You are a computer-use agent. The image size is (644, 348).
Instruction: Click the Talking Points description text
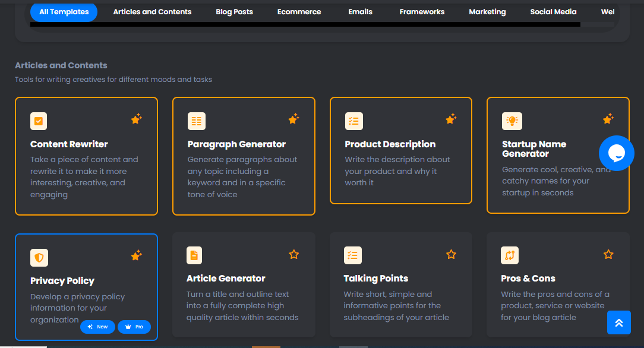pyautogui.click(x=396, y=306)
